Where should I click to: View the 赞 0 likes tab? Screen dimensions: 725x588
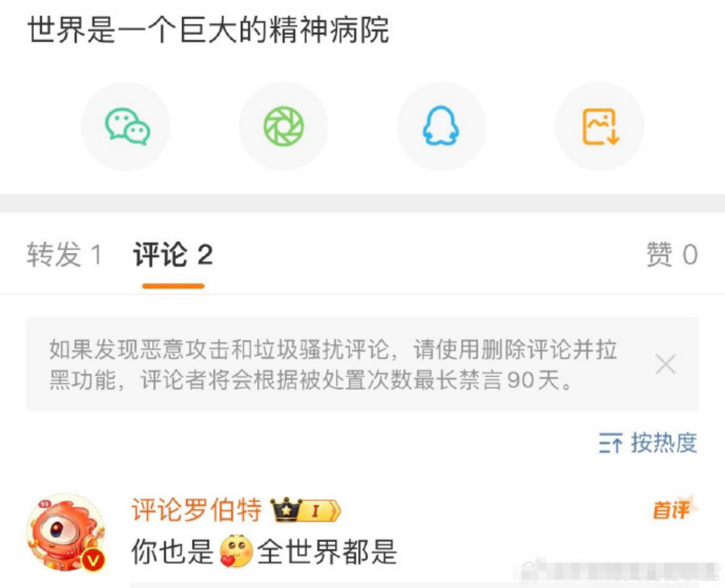[x=672, y=255]
